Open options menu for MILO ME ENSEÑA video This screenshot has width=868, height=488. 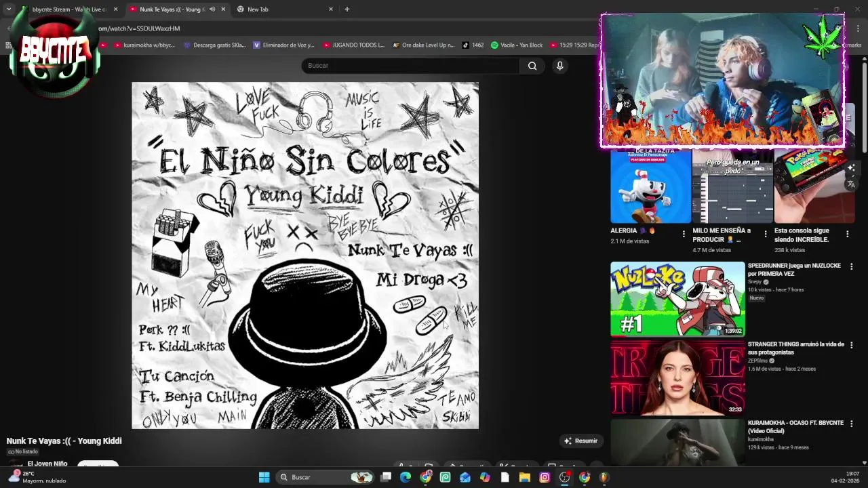(x=765, y=234)
